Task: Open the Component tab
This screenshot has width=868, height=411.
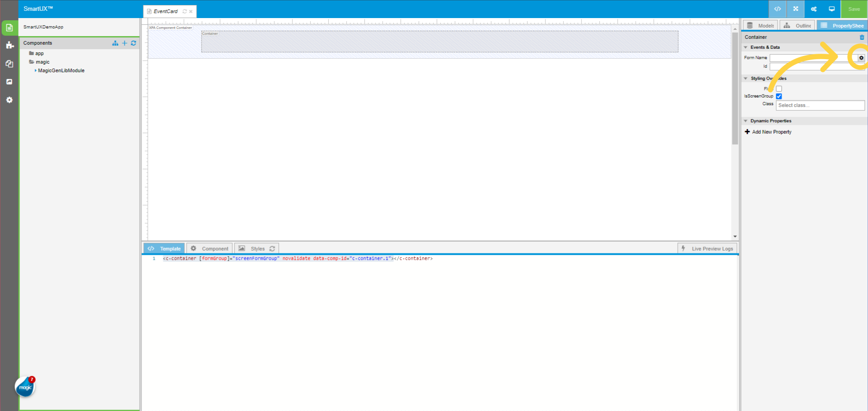Action: pyautogui.click(x=210, y=248)
